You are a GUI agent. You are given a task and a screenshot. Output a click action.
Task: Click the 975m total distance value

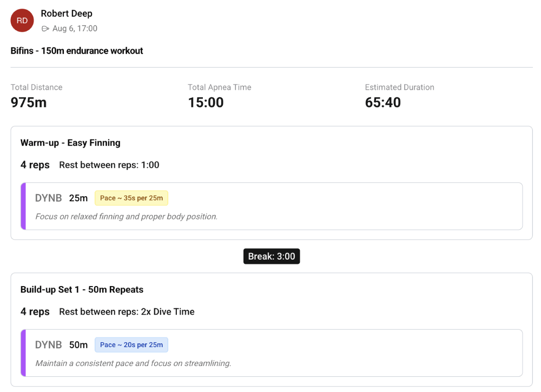29,102
